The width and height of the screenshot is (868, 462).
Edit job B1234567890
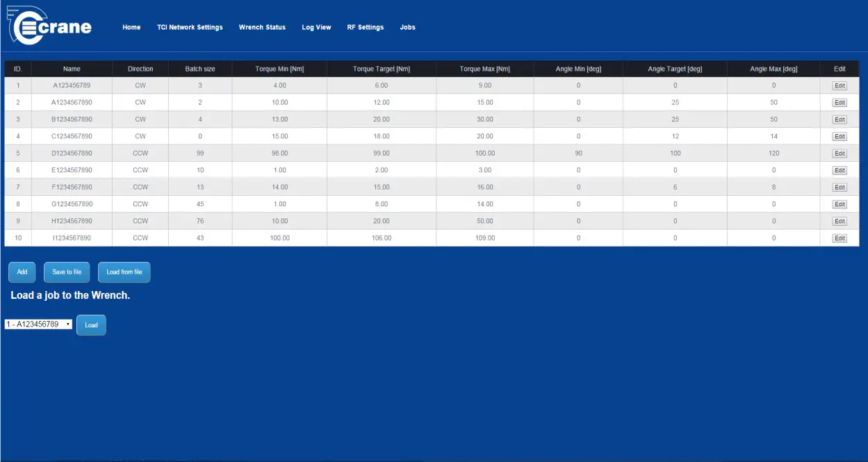[x=840, y=119]
